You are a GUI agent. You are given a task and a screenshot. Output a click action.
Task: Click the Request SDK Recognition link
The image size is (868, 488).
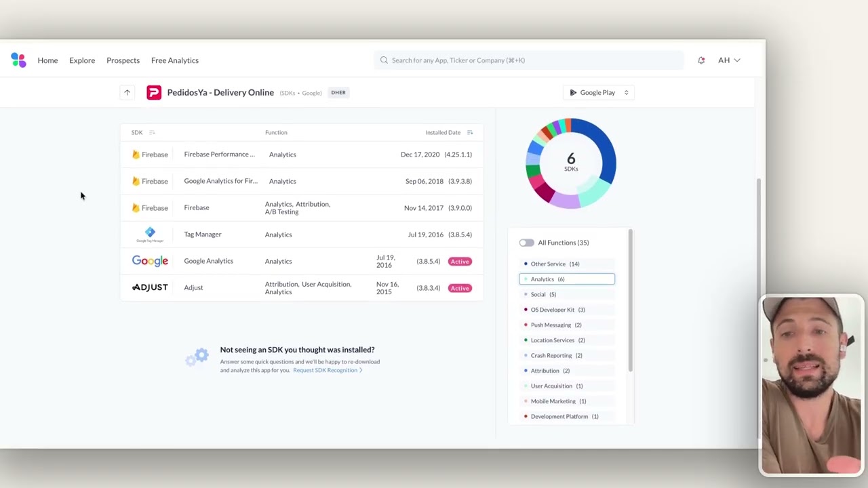point(328,370)
